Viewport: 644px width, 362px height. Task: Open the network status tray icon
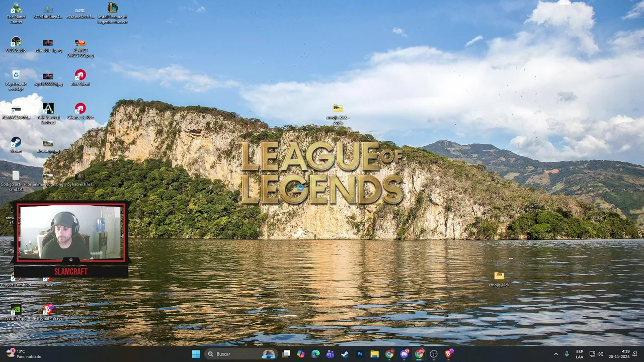coord(592,354)
